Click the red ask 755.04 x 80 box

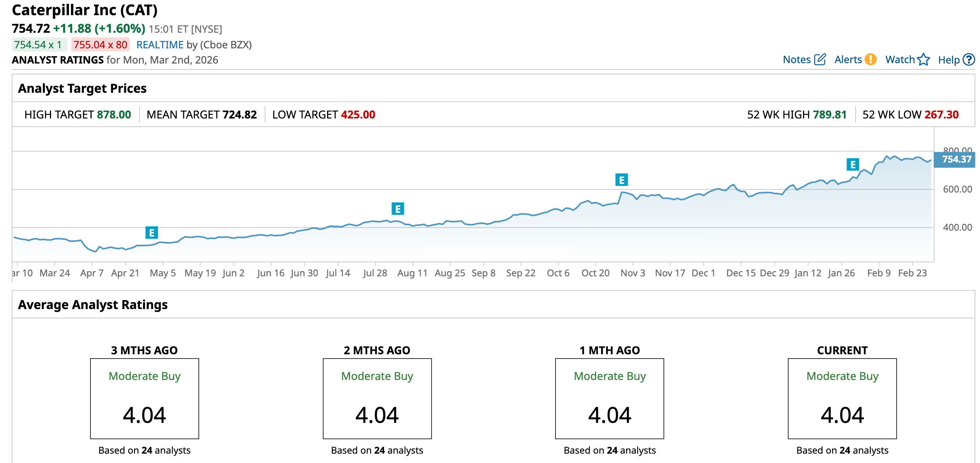point(100,45)
